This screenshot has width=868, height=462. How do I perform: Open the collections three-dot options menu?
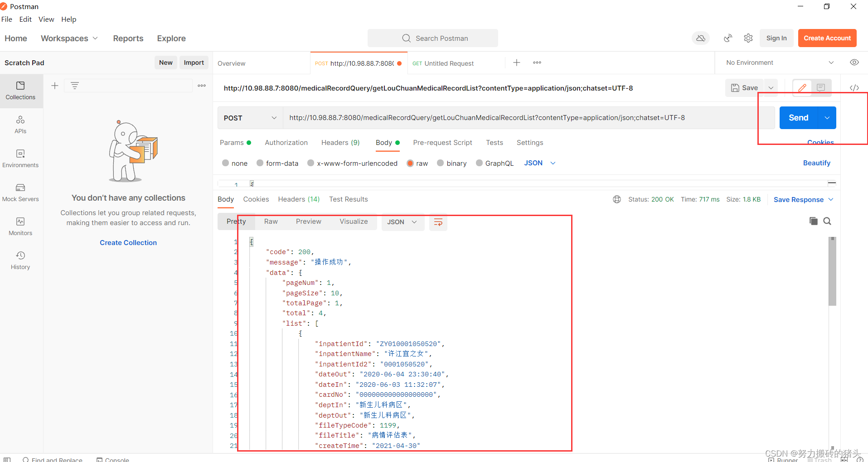pyautogui.click(x=202, y=86)
